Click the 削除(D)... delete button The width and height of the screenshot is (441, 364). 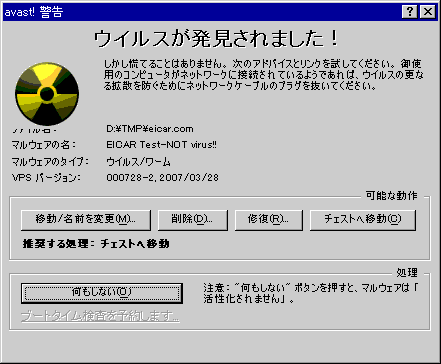tap(193, 220)
